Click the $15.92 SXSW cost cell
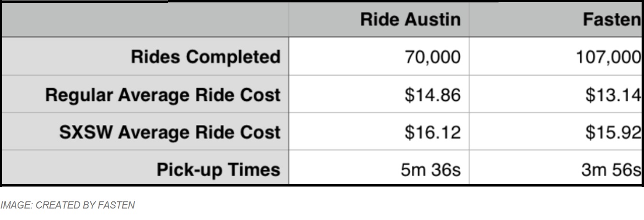Screen dimensions: 644x220 coord(555,132)
